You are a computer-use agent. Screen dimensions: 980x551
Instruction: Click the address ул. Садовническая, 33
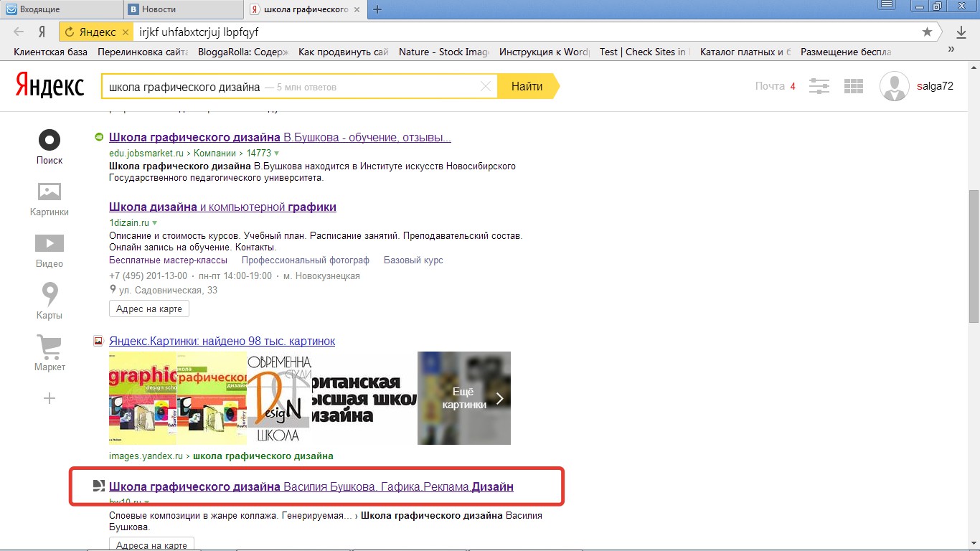pyautogui.click(x=167, y=290)
